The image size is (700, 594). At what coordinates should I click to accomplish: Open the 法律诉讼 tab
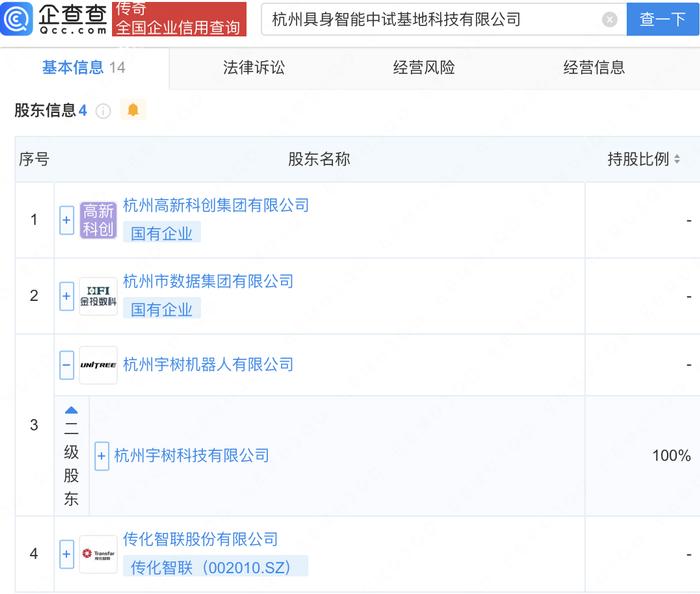[254, 67]
